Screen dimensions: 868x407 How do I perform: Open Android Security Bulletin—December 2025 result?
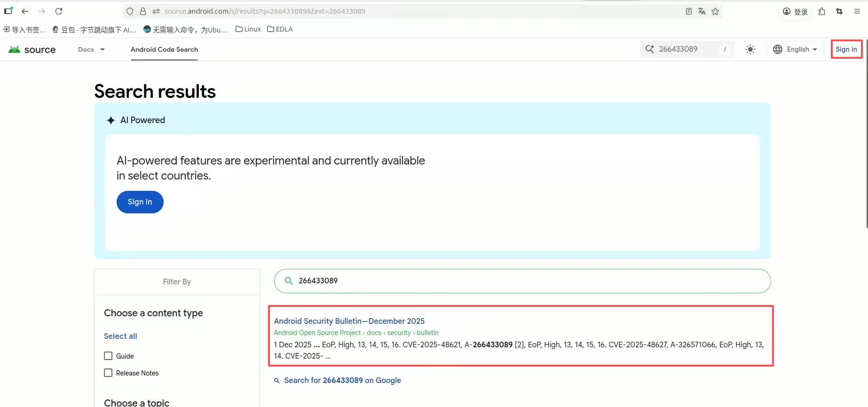[349, 321]
